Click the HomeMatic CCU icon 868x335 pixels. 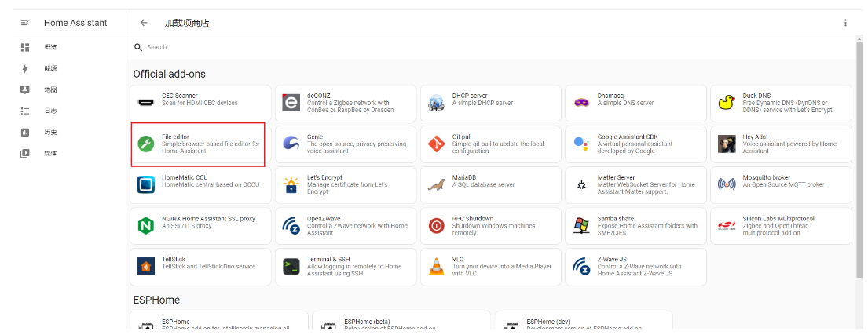[145, 184]
